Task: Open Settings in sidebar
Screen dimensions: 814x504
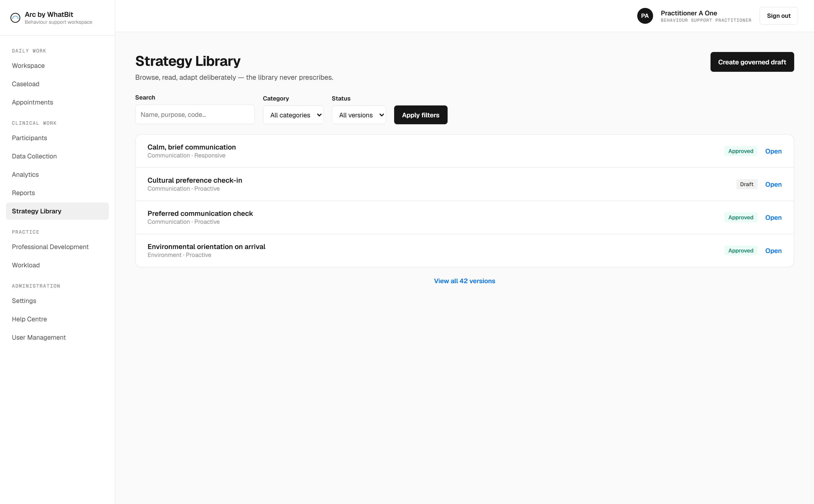Action: tap(57, 301)
